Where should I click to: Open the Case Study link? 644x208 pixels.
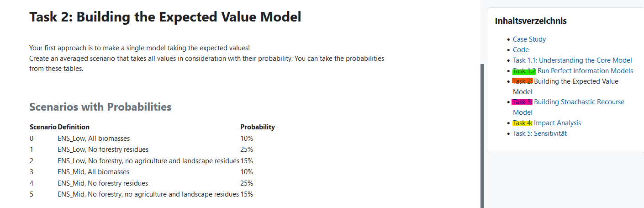[529, 39]
